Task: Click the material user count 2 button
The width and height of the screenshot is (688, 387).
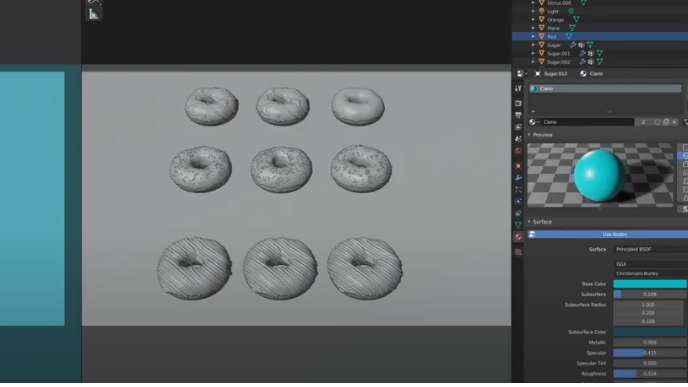Action: click(x=643, y=122)
